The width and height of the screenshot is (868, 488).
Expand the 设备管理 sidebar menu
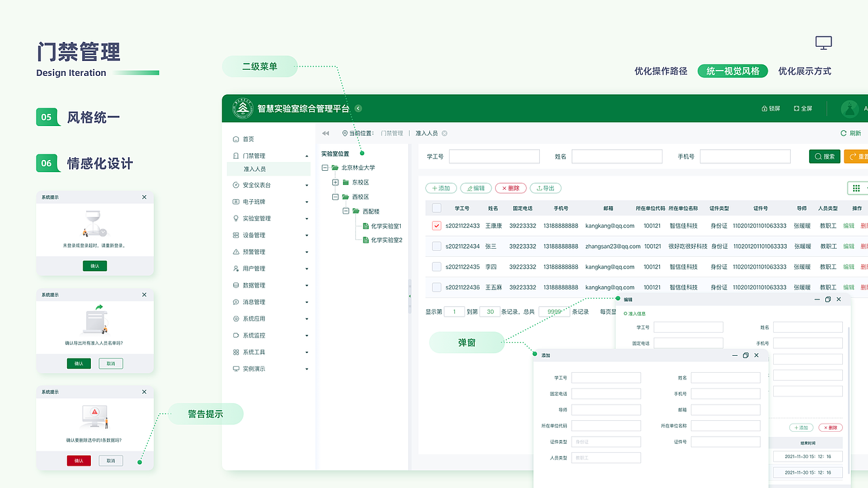[x=307, y=235]
